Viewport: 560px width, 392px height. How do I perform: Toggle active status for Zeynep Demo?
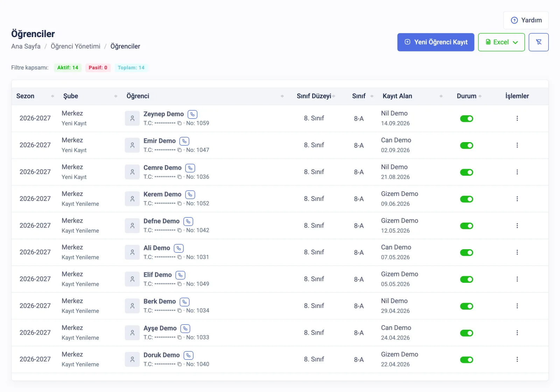pyautogui.click(x=467, y=119)
